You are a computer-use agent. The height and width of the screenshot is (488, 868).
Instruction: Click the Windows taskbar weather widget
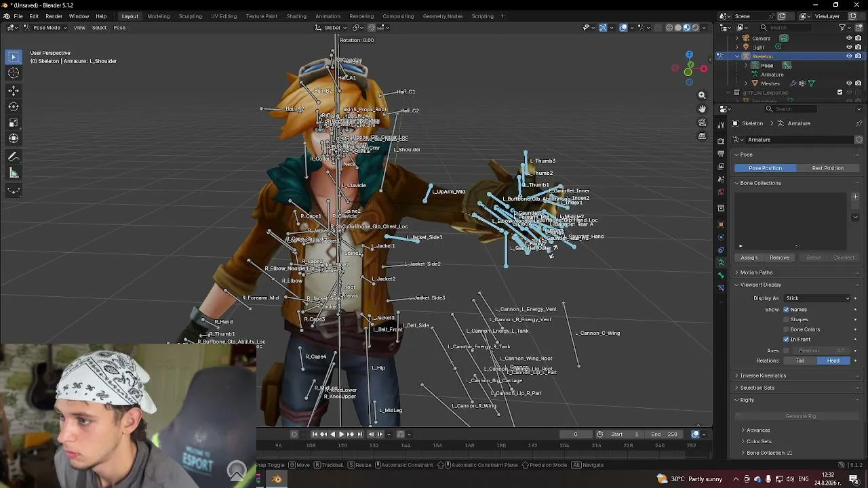click(689, 479)
